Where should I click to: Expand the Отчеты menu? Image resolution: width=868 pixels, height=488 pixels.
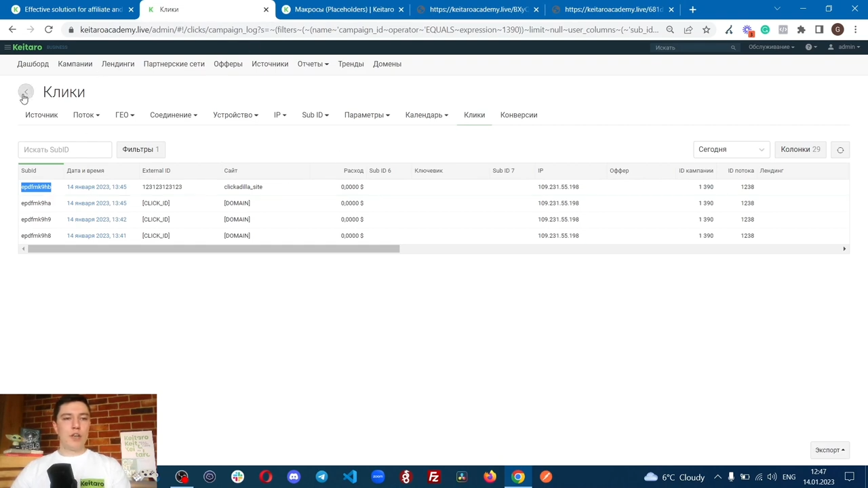[313, 64]
